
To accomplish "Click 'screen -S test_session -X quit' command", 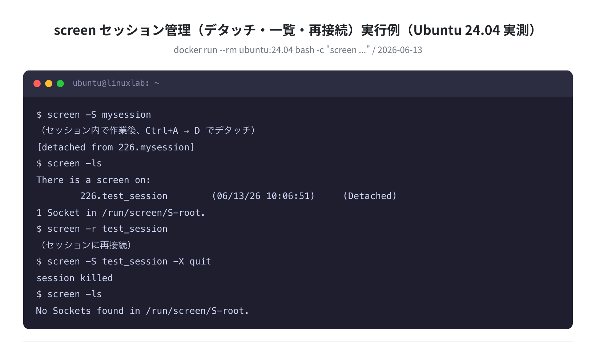I will pos(124,262).
